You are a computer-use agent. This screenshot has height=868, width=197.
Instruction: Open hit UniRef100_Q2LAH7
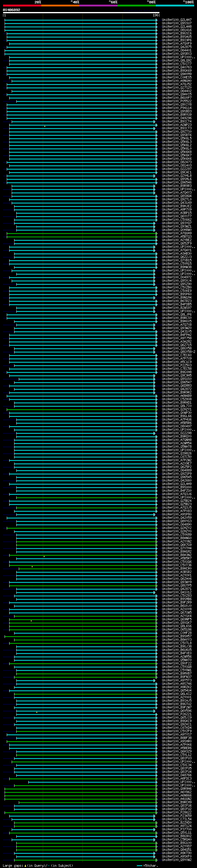point(177,20)
